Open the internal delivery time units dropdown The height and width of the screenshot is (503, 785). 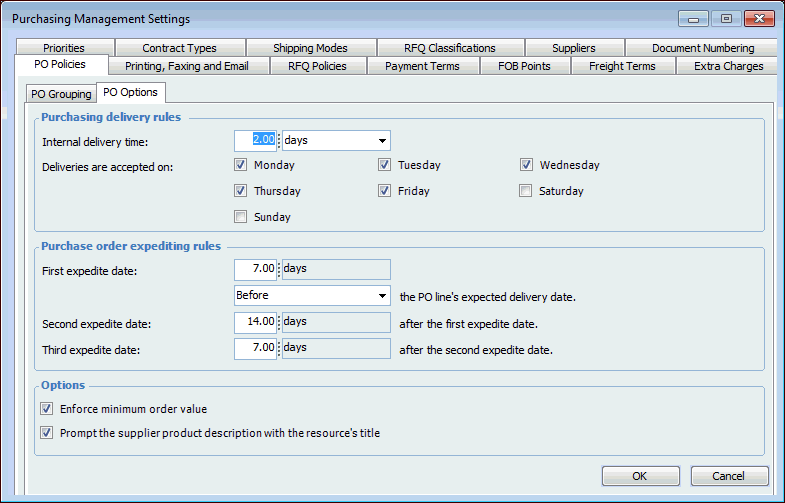(x=383, y=141)
